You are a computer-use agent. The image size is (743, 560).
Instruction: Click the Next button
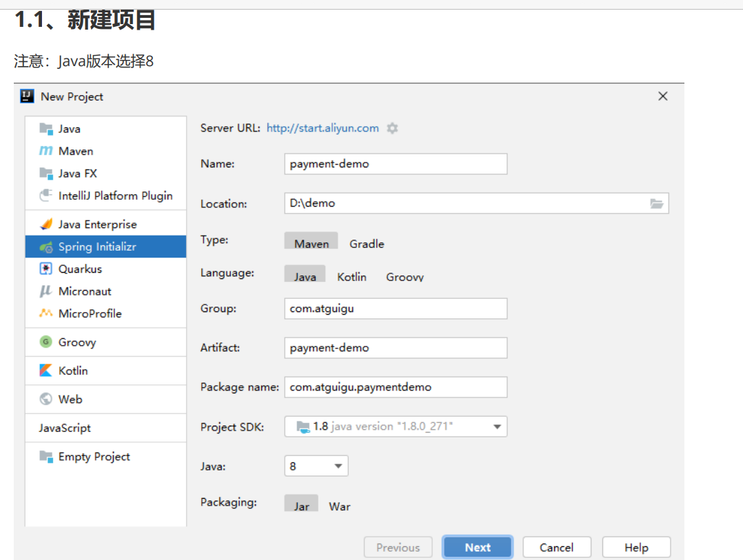[478, 547]
